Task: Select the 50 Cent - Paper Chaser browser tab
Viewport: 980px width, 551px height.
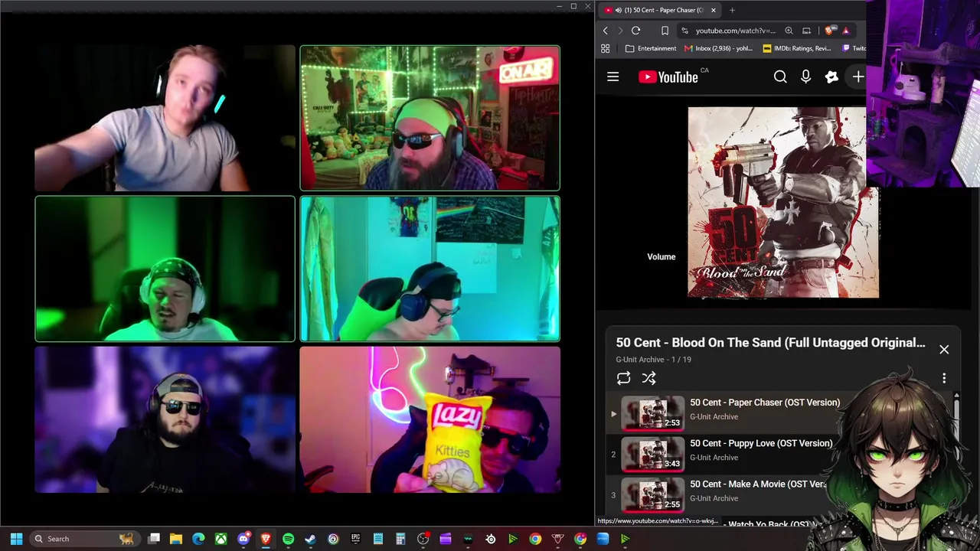Action: click(x=658, y=10)
